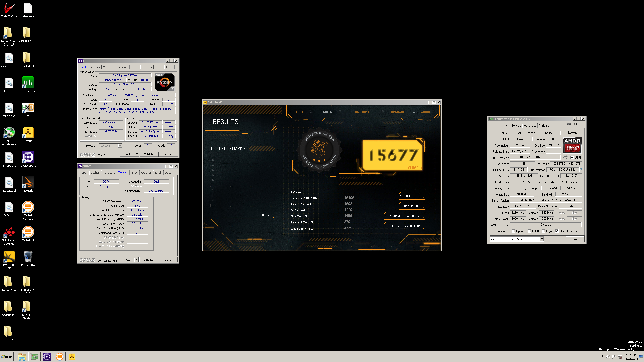Open the TurboV_Core desktop icon
The height and width of the screenshot is (362, 644).
pos(9,10)
